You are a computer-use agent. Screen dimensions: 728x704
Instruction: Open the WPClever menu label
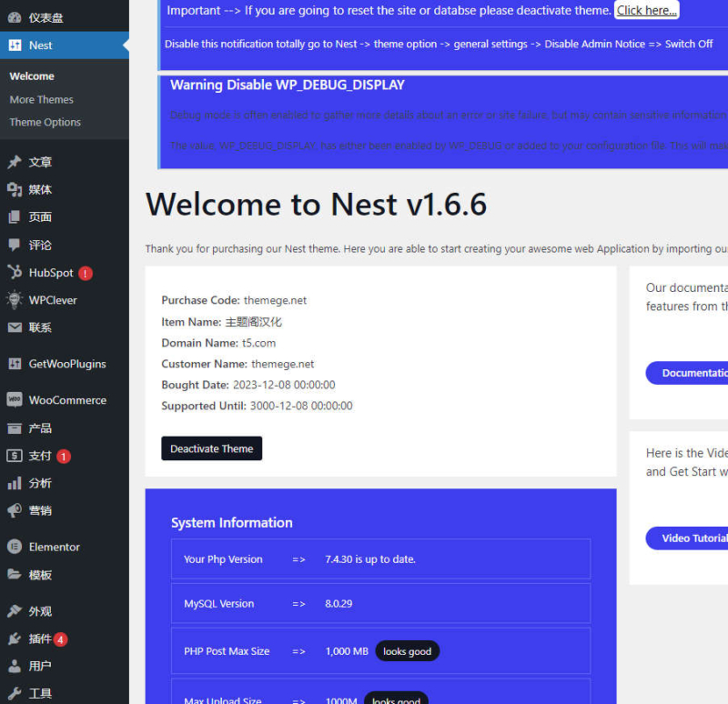click(x=53, y=300)
